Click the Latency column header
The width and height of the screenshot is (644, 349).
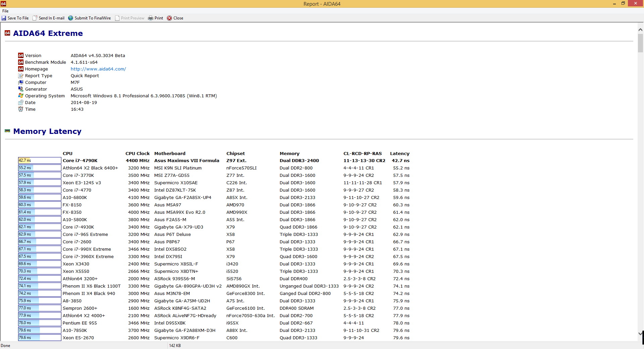[x=399, y=153]
